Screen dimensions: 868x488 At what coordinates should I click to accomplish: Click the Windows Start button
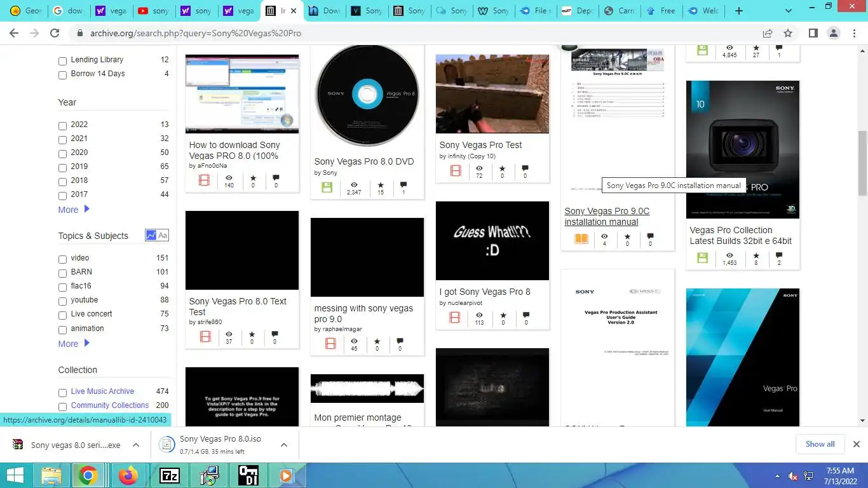click(15, 475)
